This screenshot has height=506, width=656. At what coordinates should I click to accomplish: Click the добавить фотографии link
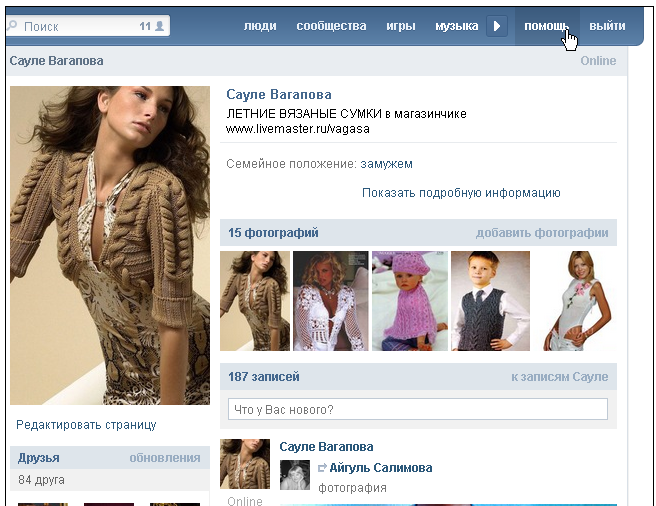click(x=542, y=233)
